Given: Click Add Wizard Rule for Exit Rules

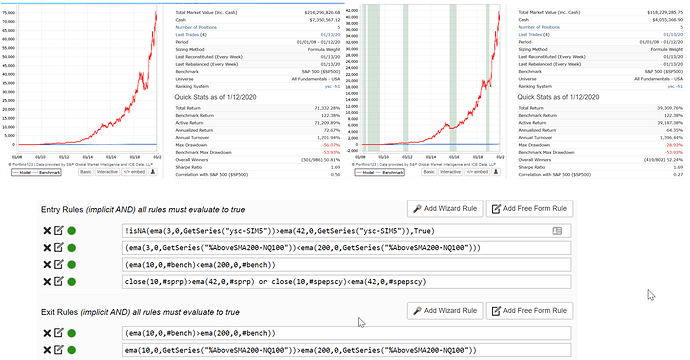Looking at the screenshot, I should coord(445,311).
